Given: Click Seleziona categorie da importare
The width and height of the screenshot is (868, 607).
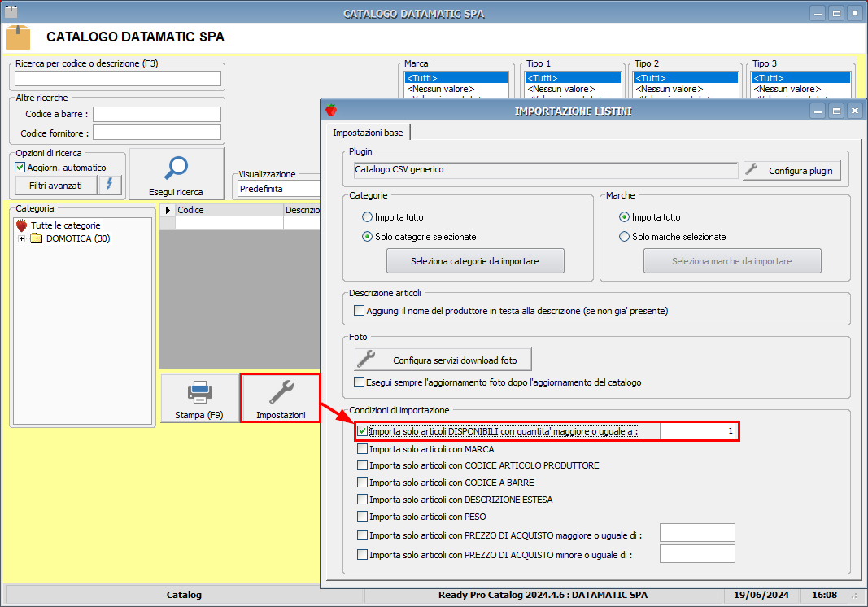Looking at the screenshot, I should pos(475,261).
